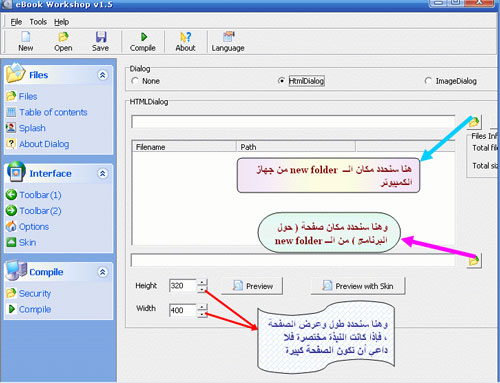Collapse the Compile sidebar panel

[x=103, y=272]
